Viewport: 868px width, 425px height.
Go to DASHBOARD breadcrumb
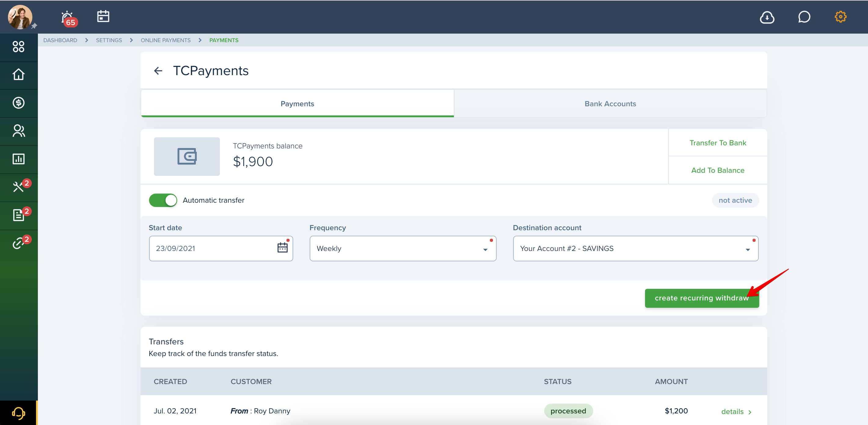[x=60, y=40]
